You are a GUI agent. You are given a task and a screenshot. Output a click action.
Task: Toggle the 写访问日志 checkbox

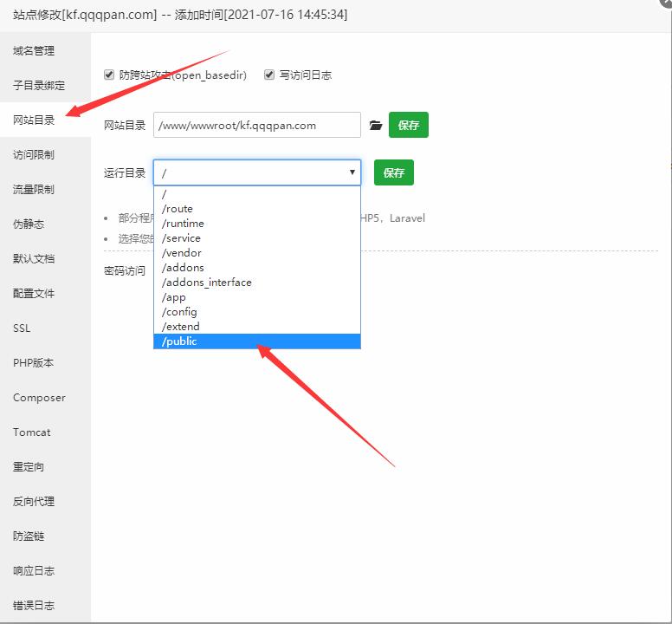[269, 75]
